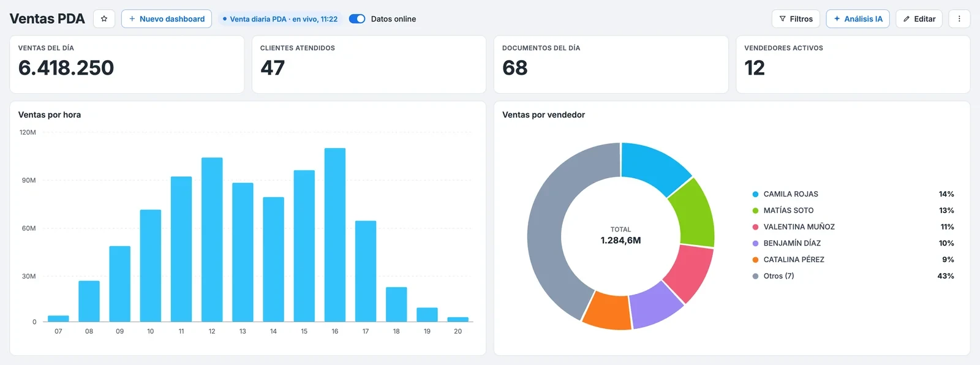Star the Ventas PDA dashboard as favorite
Viewport: 980px width, 365px height.
point(104,19)
